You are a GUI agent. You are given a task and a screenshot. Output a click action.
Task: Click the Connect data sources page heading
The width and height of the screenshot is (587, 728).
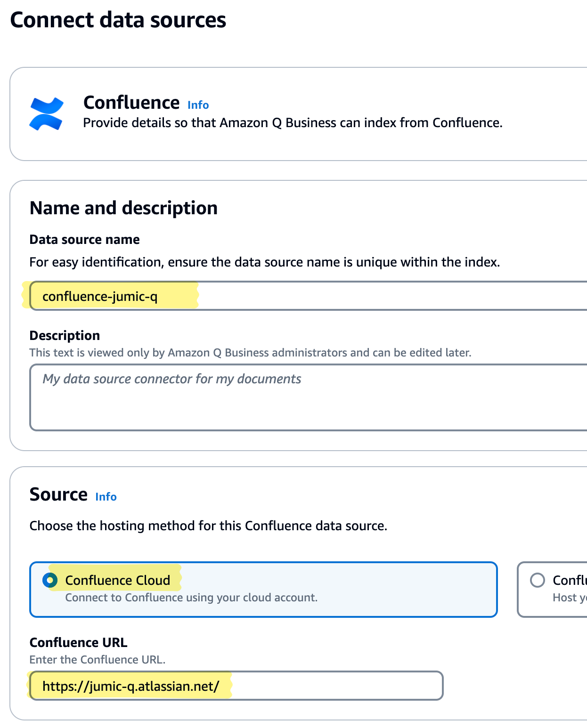tap(118, 20)
